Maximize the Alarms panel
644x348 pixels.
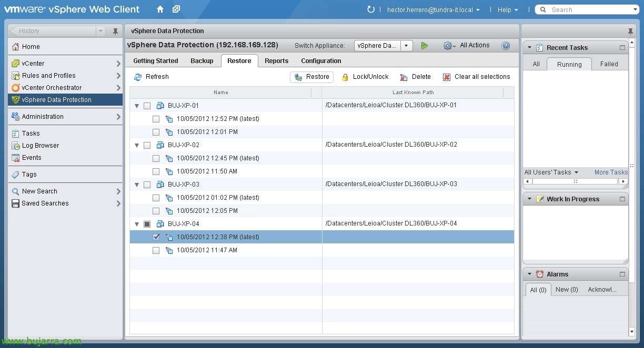click(622, 274)
